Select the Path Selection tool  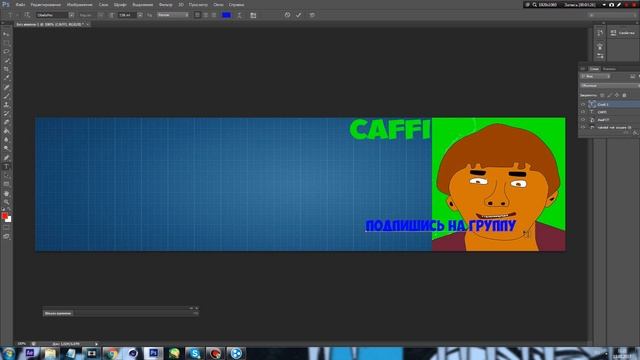pyautogui.click(x=6, y=176)
